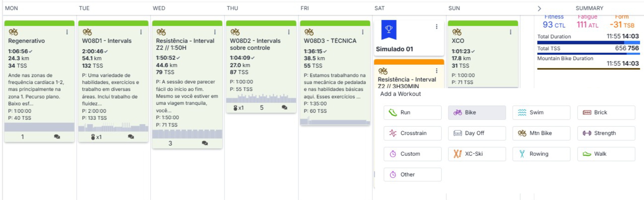Choose Day Off from workout types
Image resolution: width=644 pixels, height=200 pixels.
pos(477,133)
